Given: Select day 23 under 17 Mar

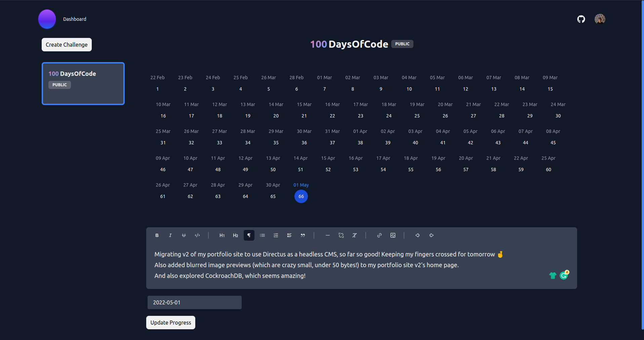Looking at the screenshot, I should click(x=360, y=116).
